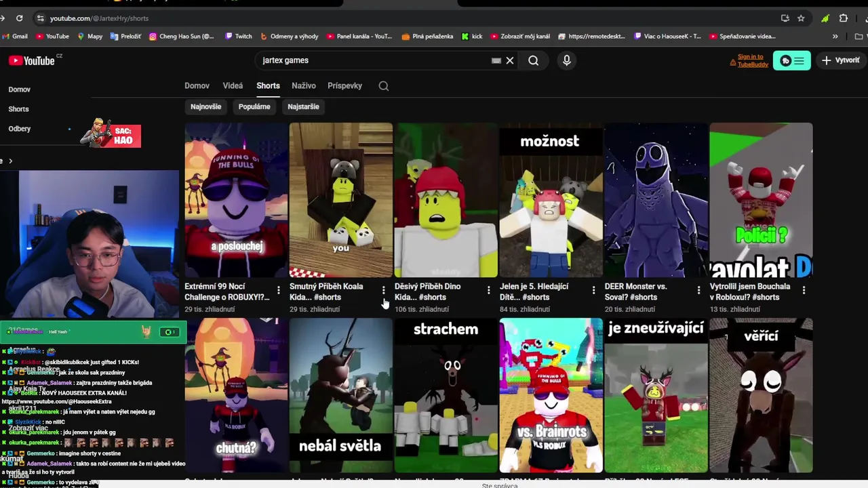This screenshot has width=868, height=488.
Task: Open options menu for Děsivý Příběh Dino short
Action: [x=488, y=291]
